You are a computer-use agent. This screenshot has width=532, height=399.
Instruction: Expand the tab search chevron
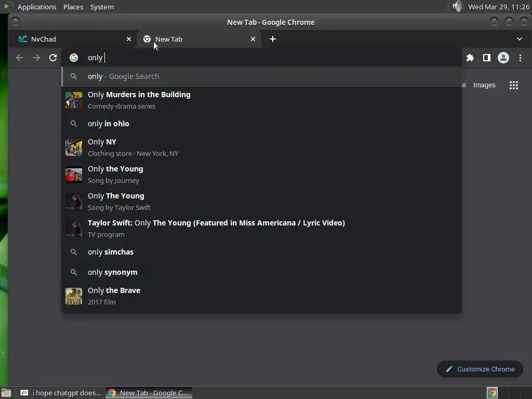(519, 39)
